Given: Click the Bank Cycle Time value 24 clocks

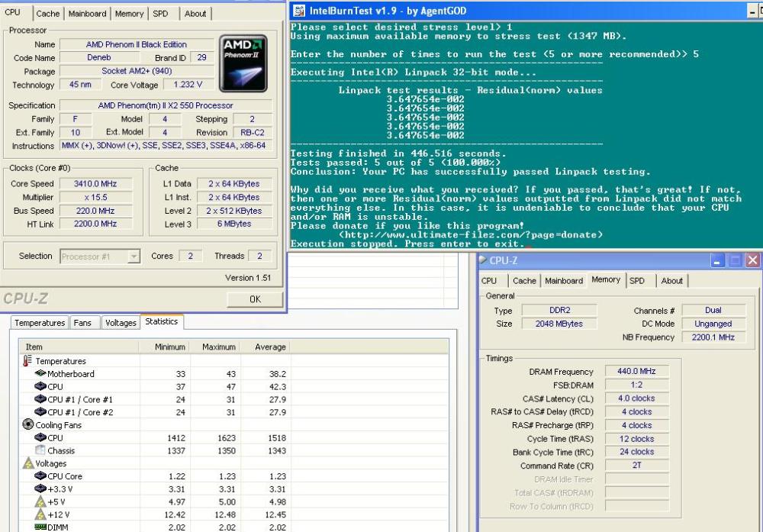Looking at the screenshot, I should [636, 452].
